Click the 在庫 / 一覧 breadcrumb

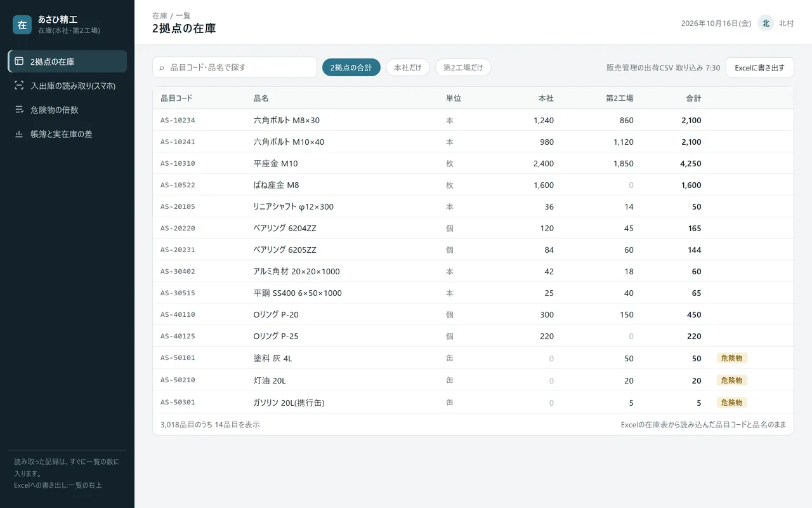[x=171, y=15]
